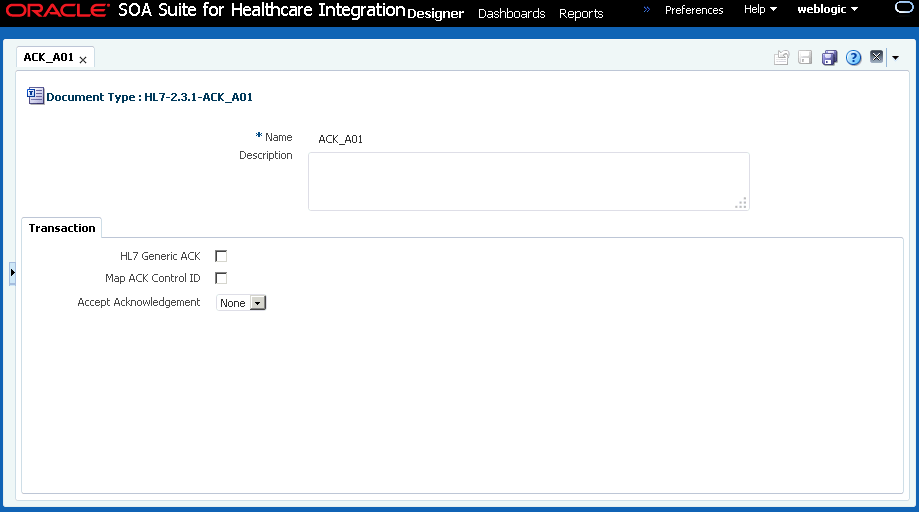Viewport: 919px width, 512px height.
Task: Select the Transaction tab
Action: pyautogui.click(x=62, y=228)
